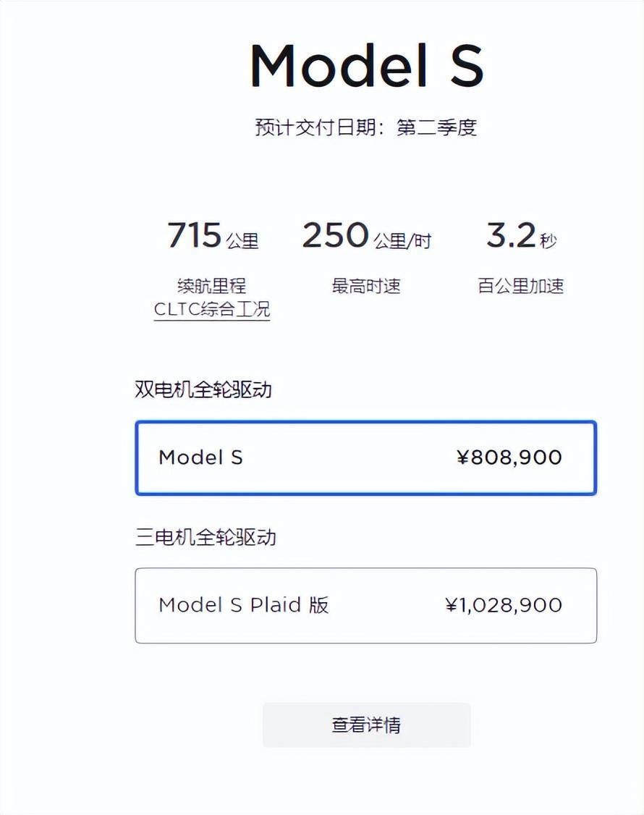644x815 pixels.
Task: Click the ¥808,900 price
Action: 509,458
